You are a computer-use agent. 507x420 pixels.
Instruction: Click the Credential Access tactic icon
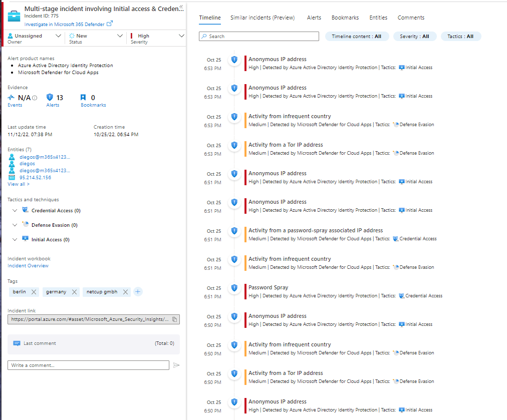point(26,210)
